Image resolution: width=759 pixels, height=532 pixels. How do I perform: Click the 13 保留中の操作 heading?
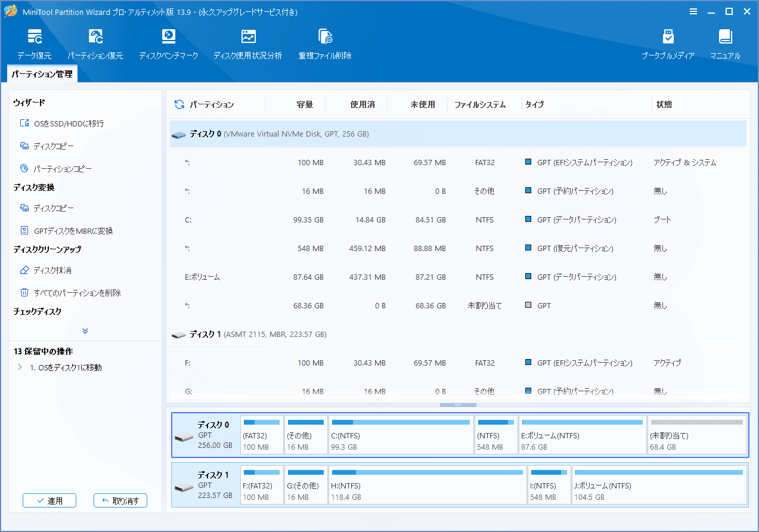(43, 352)
